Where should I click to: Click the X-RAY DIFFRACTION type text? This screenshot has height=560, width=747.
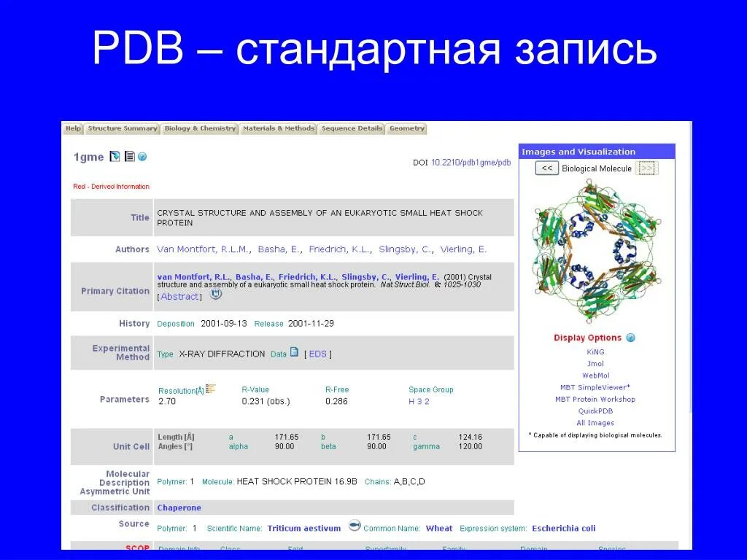(222, 354)
